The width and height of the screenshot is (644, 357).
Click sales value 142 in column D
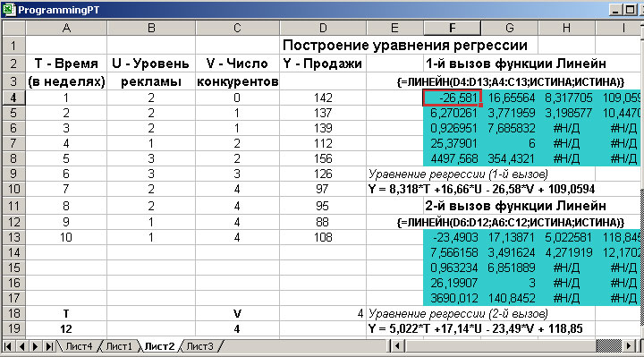(323, 98)
